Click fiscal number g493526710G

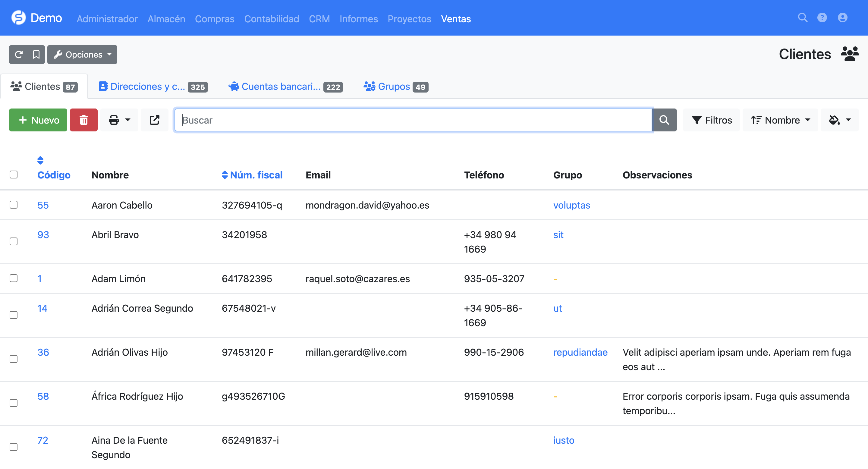click(x=253, y=397)
